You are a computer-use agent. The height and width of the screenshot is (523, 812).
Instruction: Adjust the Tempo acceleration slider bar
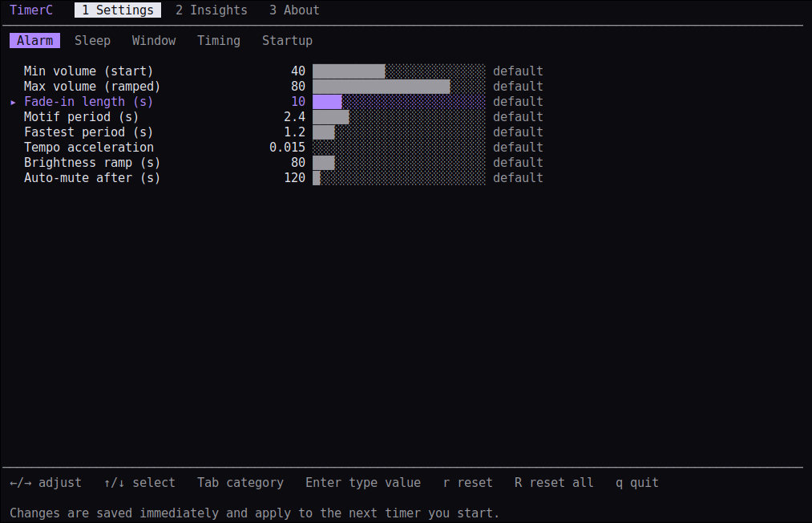pyautogui.click(x=398, y=148)
